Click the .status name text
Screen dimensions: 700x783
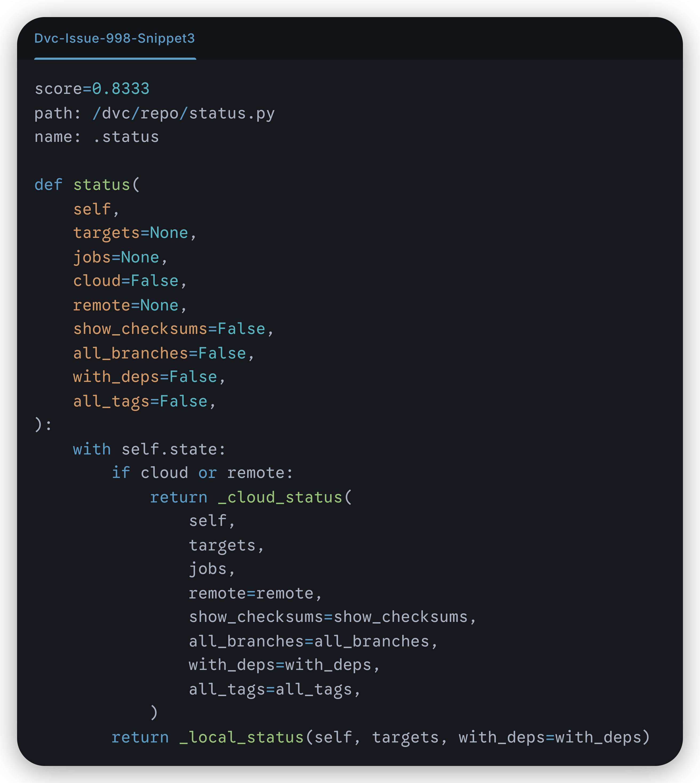pyautogui.click(x=126, y=137)
